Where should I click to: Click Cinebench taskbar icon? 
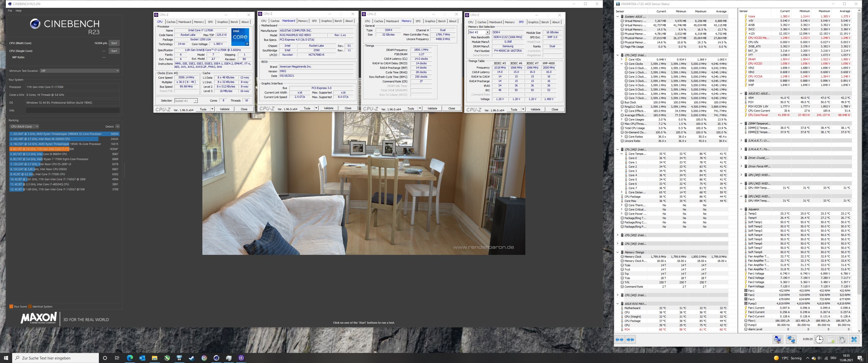click(216, 358)
